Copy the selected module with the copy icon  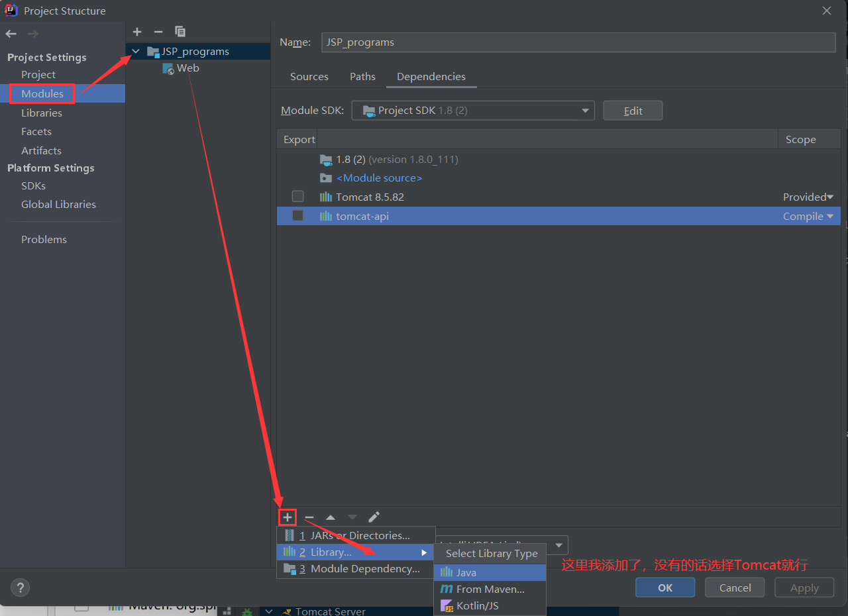[x=180, y=32]
